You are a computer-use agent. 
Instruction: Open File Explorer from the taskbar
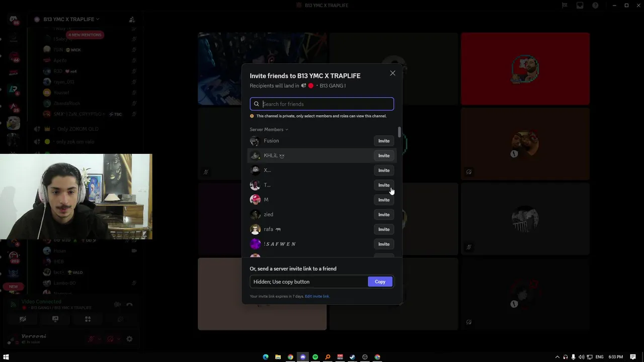(278, 357)
